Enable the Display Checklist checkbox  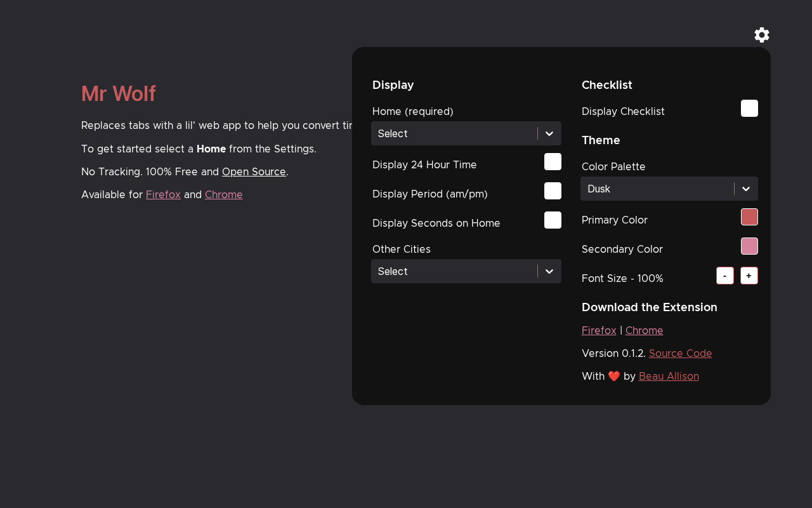(x=749, y=109)
